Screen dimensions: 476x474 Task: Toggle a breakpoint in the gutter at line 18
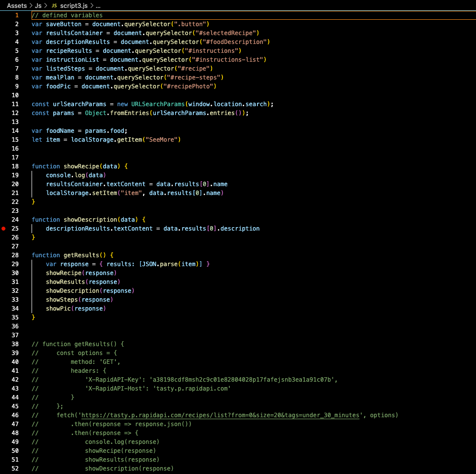4,166
